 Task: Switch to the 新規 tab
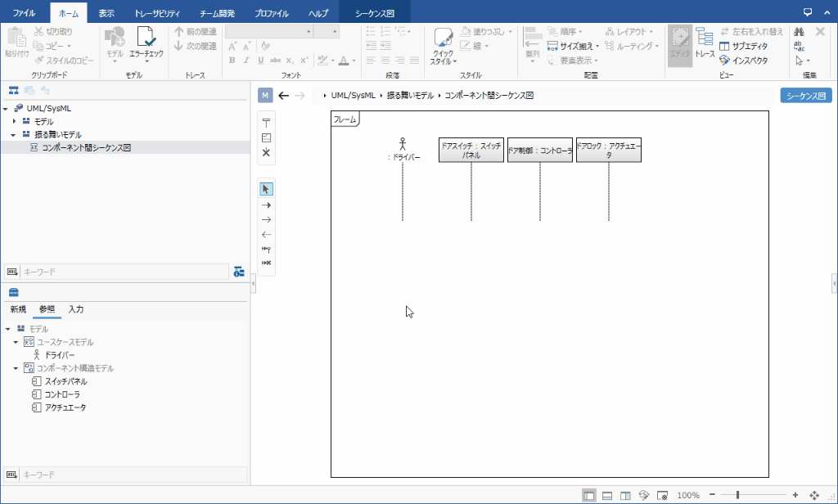coord(18,309)
